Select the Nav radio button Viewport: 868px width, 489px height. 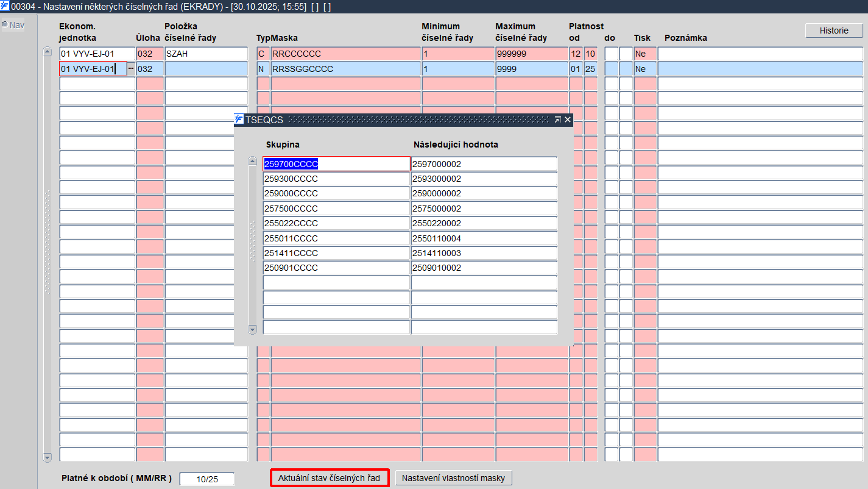tap(4, 25)
